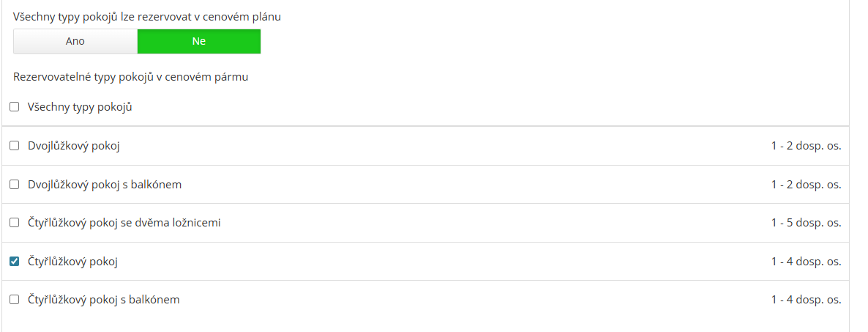Viewport: 868px width, 332px height.
Task: Click capacity text beside Čtyřlůžkový pokoj s balkónem
Action: 806,300
